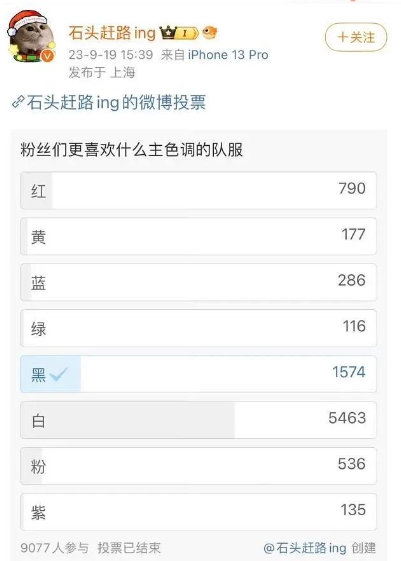Tap the 来自 iPhone 13 Pro source text
Image resolution: width=401 pixels, height=561 pixels.
pos(214,55)
